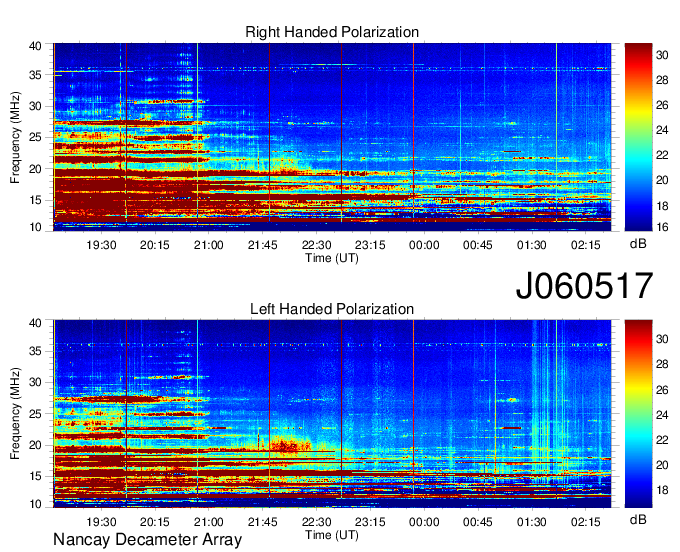Screen dimensions: 680x552
Task: Click the 40 MHz tick on Left Handed plot
Action: coord(35,323)
